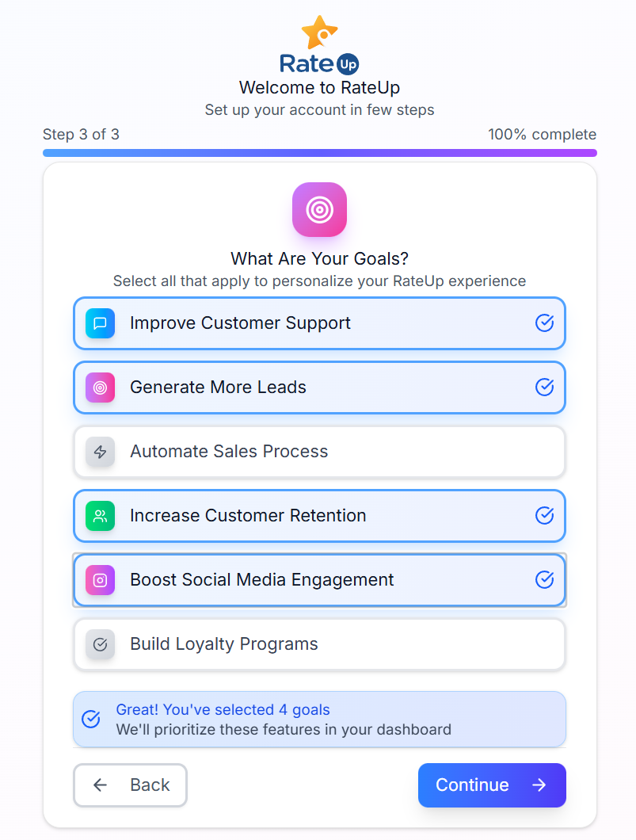
Task: Click the lightning bolt Automate Sales icon
Action: coord(101,452)
